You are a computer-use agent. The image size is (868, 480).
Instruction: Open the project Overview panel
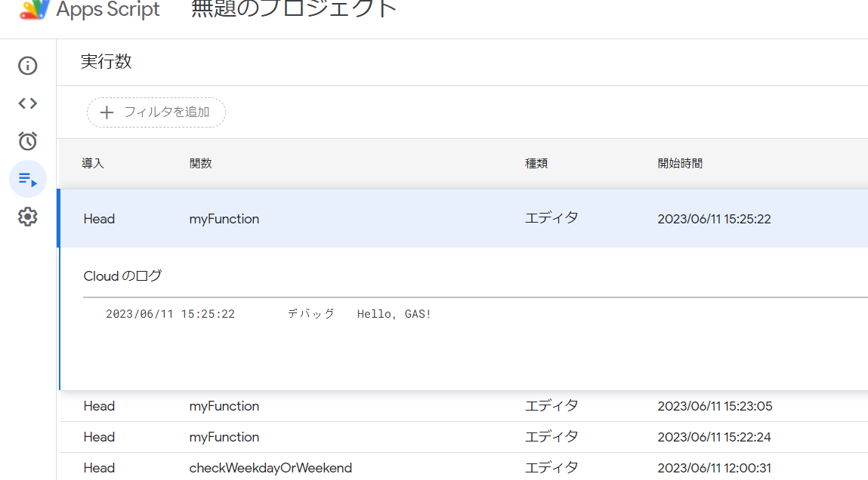tap(27, 66)
